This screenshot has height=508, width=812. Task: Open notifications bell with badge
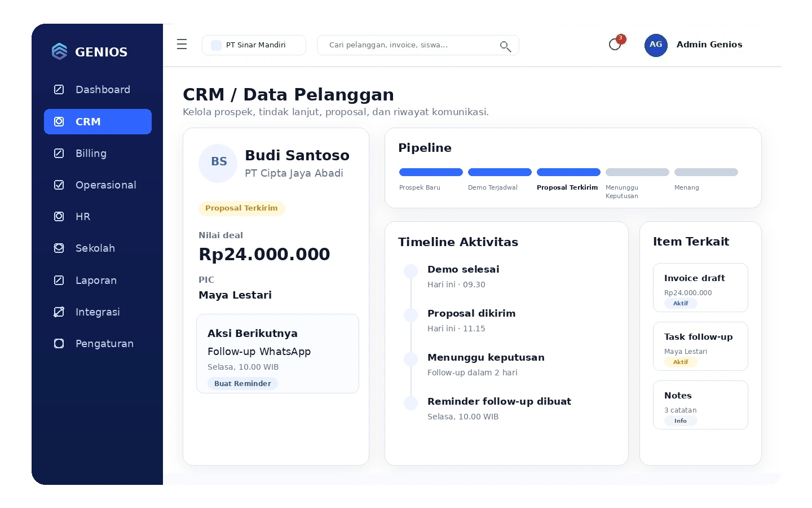(617, 43)
